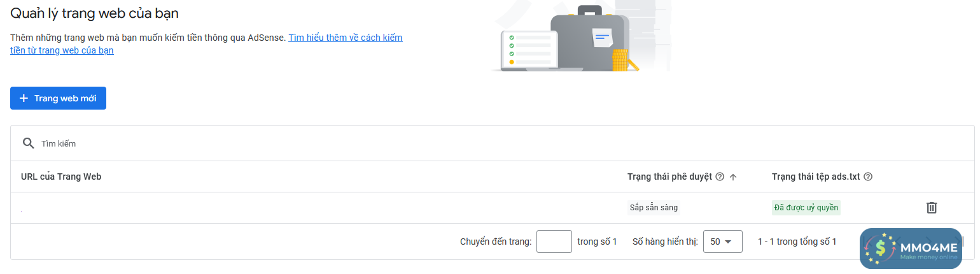The height and width of the screenshot is (274, 980).
Task: Delete the site using the trash icon
Action: (x=931, y=207)
